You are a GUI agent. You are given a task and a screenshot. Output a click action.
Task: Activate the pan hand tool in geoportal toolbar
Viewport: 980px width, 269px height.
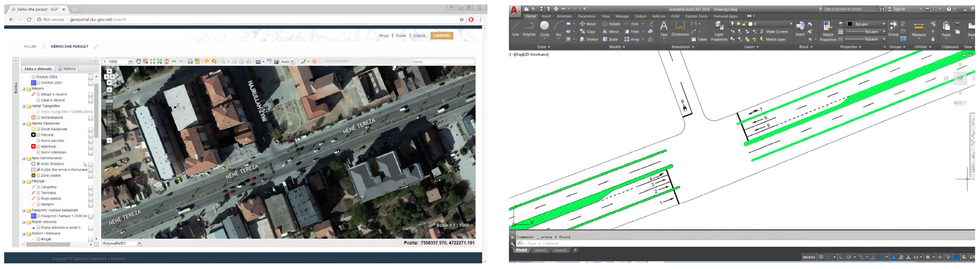tap(138, 61)
